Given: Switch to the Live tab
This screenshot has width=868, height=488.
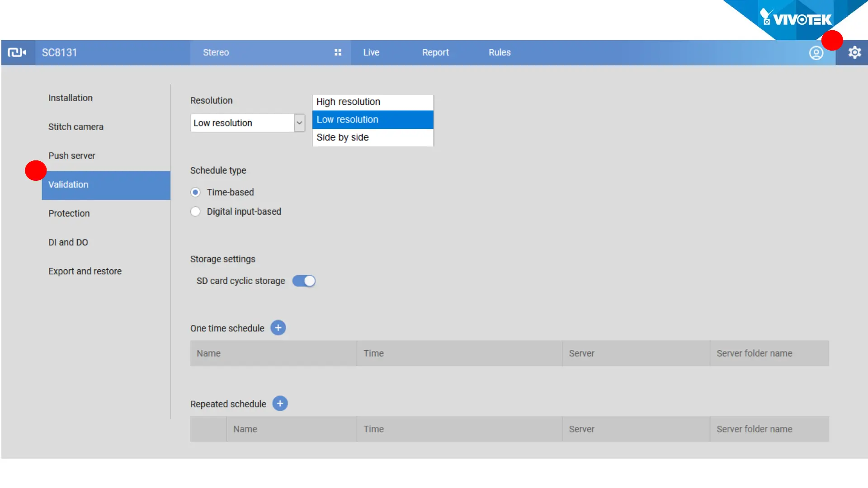Looking at the screenshot, I should 371,52.
